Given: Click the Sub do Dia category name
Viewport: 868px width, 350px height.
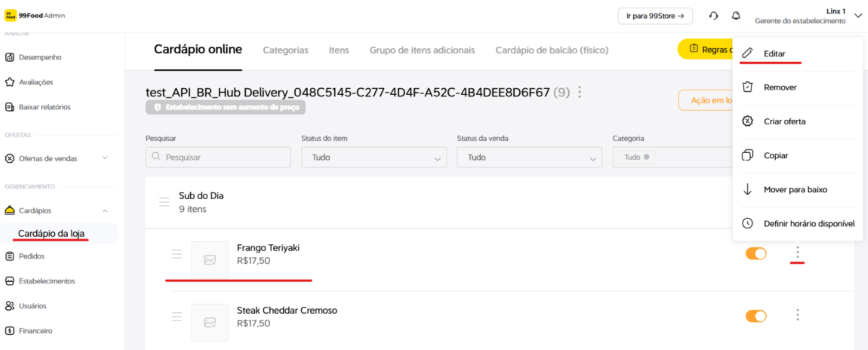Looking at the screenshot, I should pyautogui.click(x=201, y=196).
